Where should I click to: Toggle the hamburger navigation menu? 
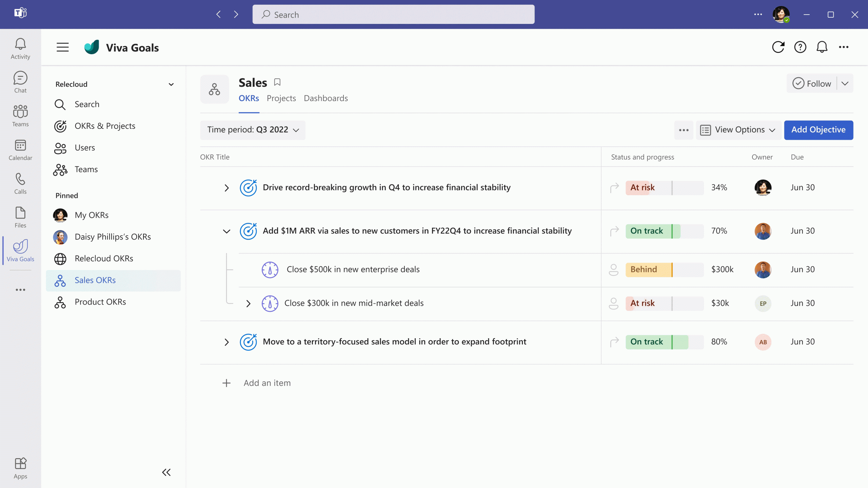click(63, 47)
